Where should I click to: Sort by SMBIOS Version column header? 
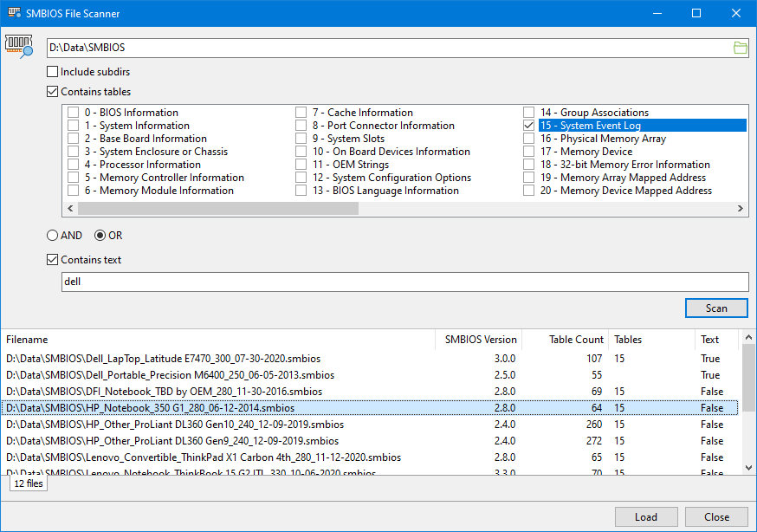tap(478, 340)
